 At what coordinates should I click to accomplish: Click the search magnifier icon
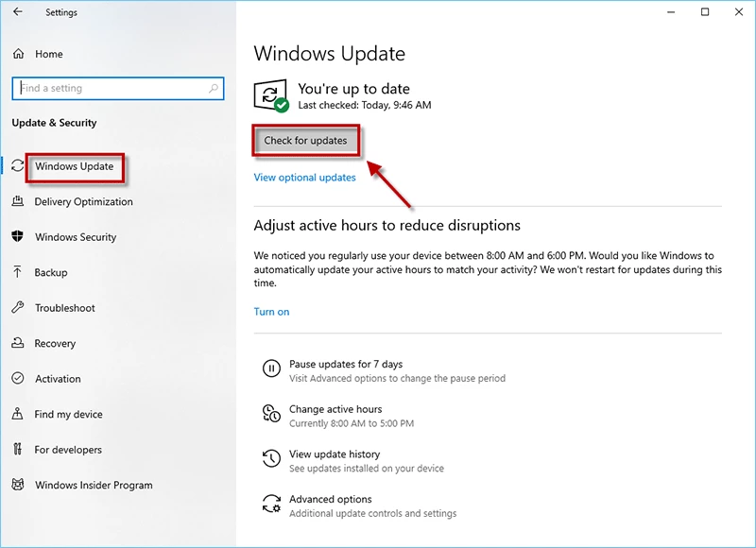(x=214, y=88)
